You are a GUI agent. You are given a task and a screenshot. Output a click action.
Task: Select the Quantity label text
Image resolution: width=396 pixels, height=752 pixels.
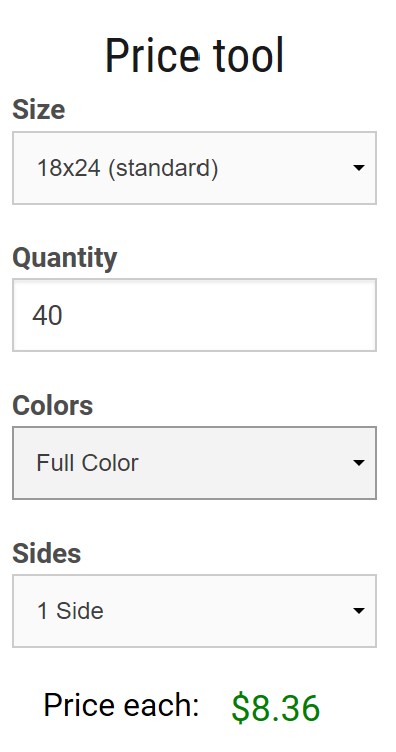tap(64, 258)
